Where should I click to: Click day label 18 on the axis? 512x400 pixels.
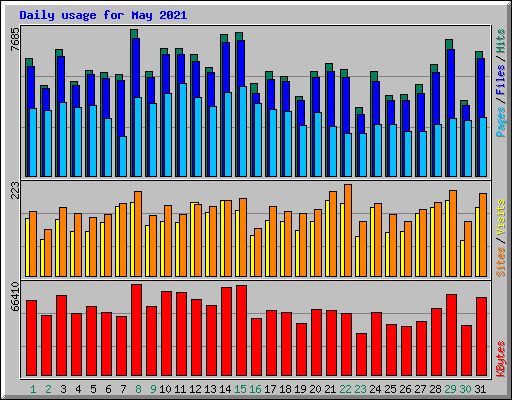(285, 389)
